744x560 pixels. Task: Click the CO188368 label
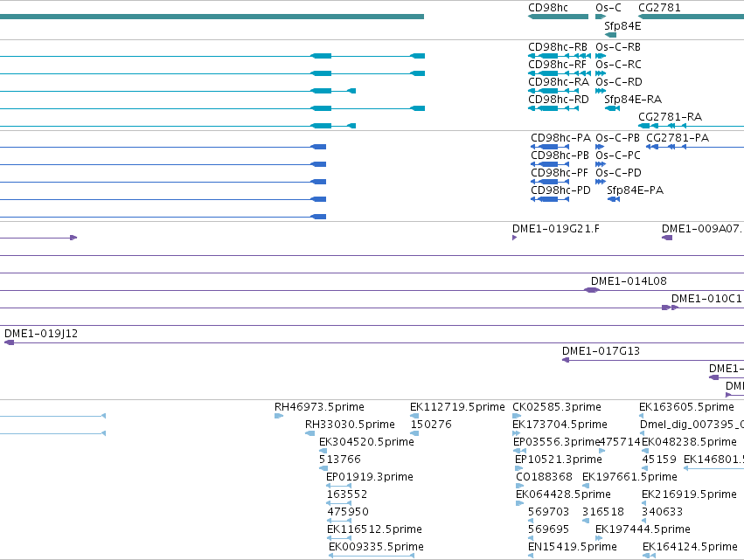[x=545, y=477]
